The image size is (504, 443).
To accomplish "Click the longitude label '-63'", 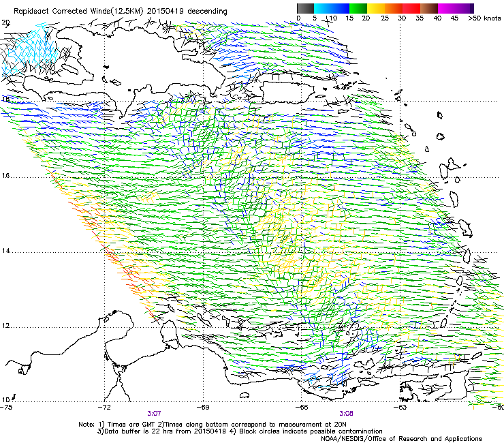I will point(400,407).
